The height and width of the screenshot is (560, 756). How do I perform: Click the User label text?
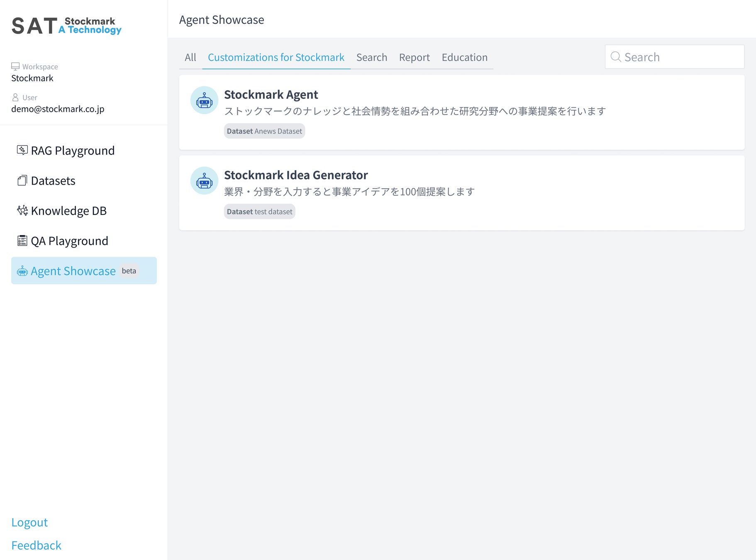click(x=30, y=97)
